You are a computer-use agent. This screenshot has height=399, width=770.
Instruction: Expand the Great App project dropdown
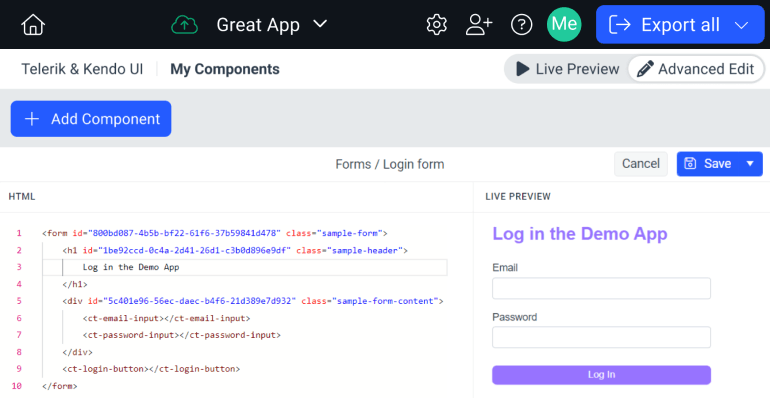coord(320,24)
